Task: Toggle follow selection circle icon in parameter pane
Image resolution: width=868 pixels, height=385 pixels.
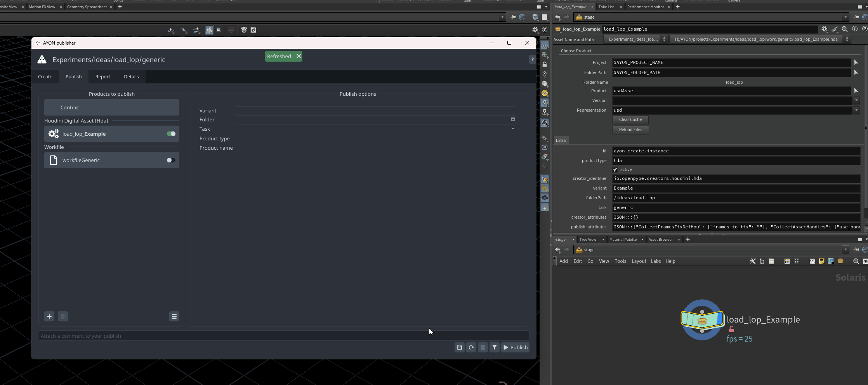Action: point(865,17)
